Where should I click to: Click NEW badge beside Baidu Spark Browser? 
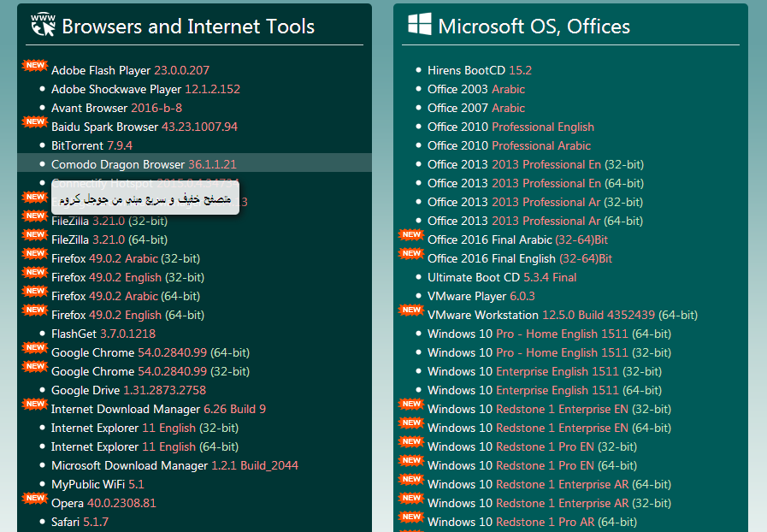tap(35, 121)
